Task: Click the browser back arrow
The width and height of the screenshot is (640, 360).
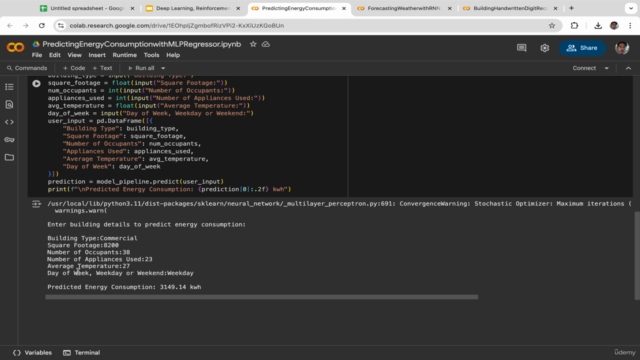Action: tap(10, 25)
